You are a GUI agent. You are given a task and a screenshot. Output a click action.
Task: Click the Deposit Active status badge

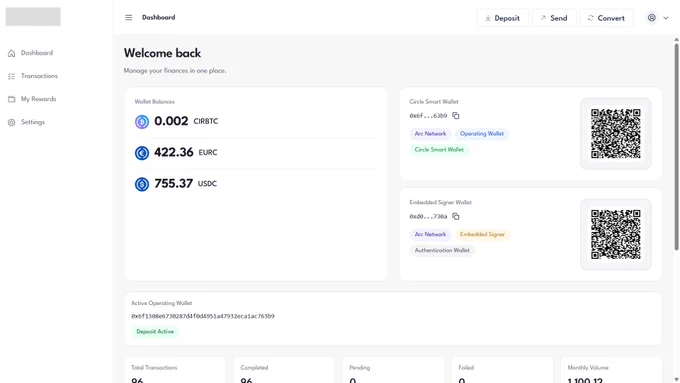click(x=155, y=331)
